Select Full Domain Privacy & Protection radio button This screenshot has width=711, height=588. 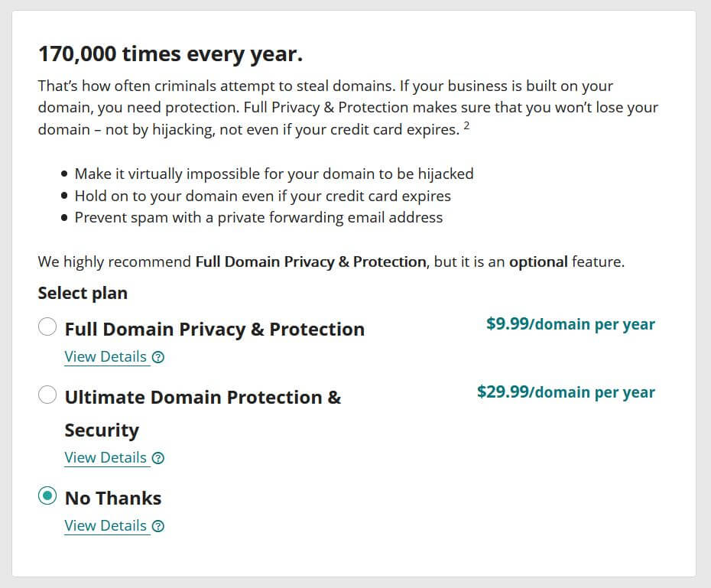(47, 326)
